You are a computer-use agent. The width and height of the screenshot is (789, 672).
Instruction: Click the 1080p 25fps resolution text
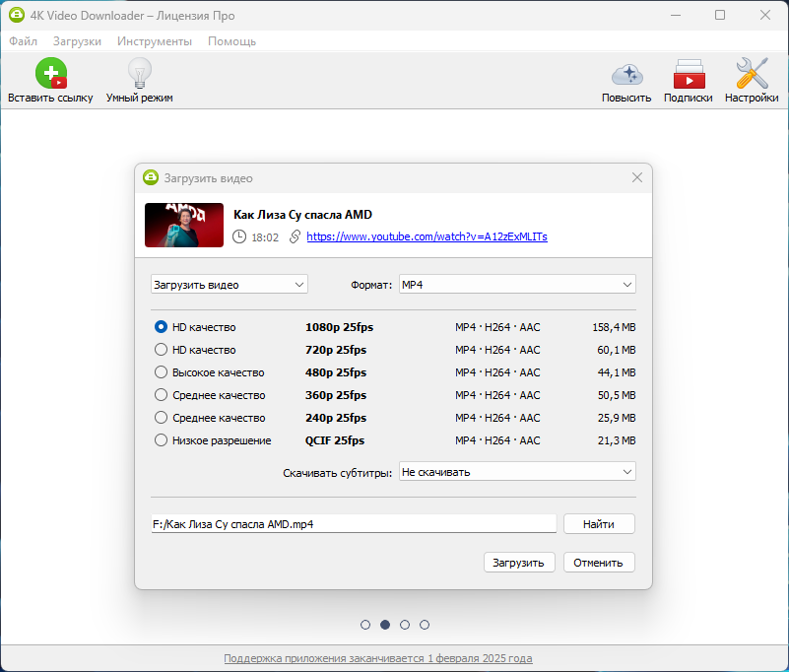(339, 327)
